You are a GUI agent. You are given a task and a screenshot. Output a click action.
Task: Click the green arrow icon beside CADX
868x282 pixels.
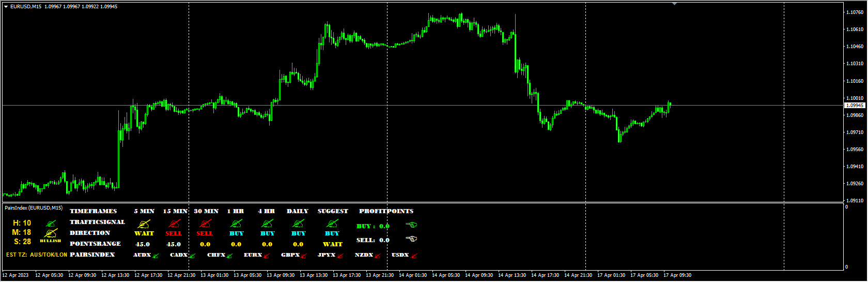tap(192, 256)
